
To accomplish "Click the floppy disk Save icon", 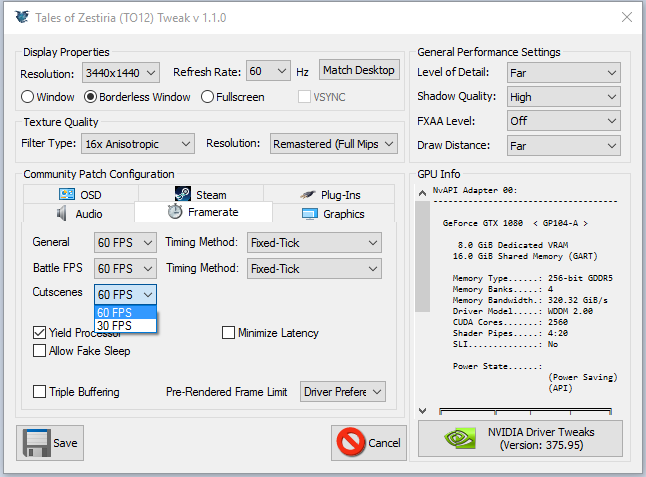I will (x=37, y=443).
